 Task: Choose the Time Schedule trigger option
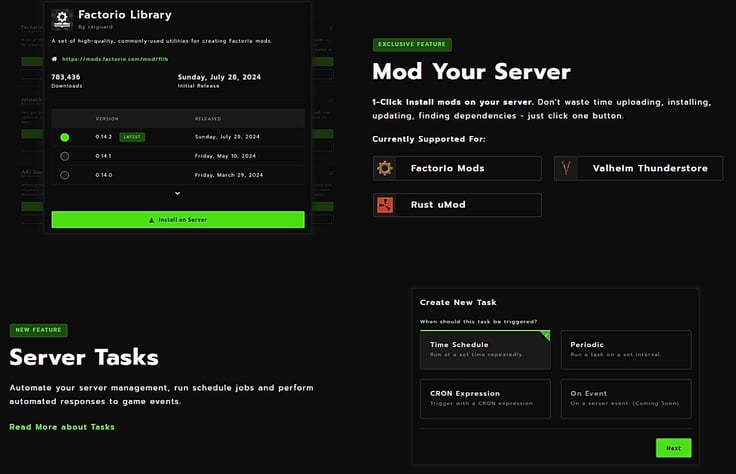[485, 350]
